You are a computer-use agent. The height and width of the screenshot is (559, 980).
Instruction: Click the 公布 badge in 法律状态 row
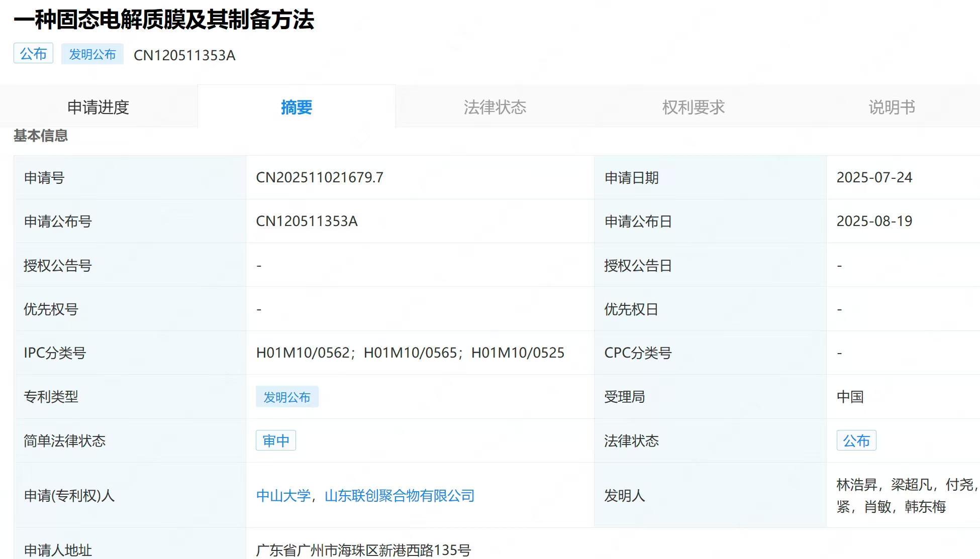coord(856,440)
